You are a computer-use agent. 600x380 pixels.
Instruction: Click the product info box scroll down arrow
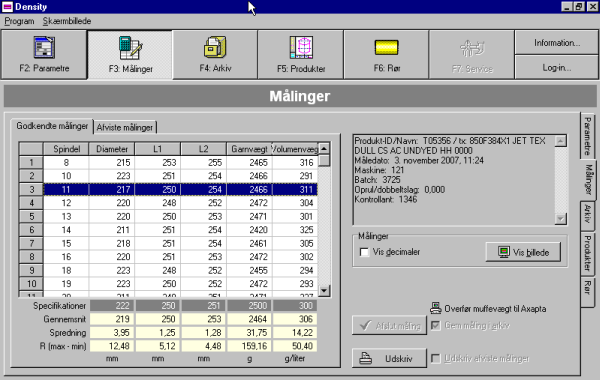[x=561, y=219]
